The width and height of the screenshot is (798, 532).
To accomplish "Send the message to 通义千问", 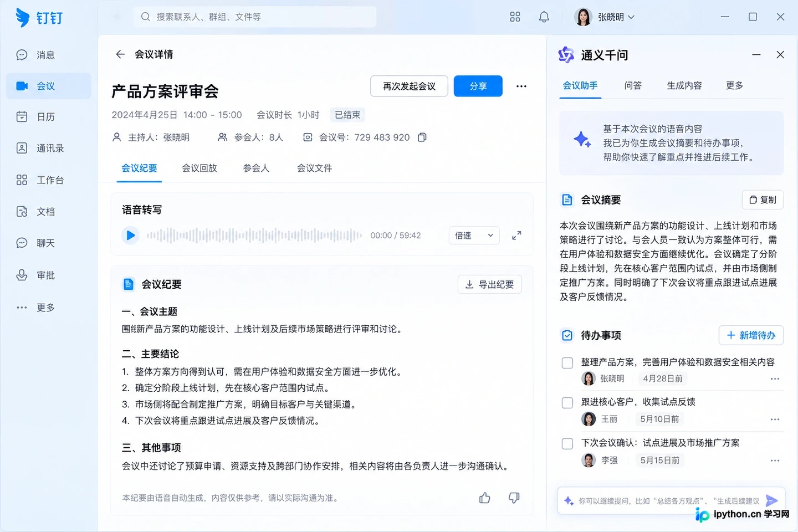I will coord(771,500).
